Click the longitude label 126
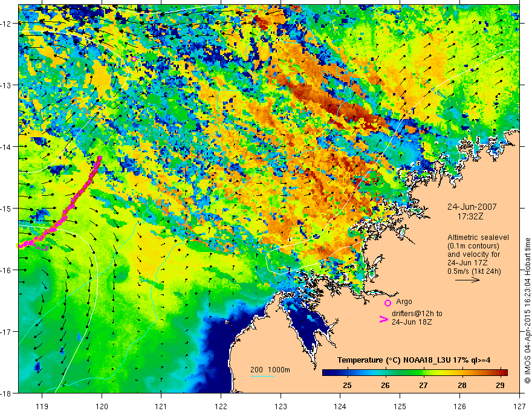Image resolution: width=532 pixels, height=411 pixels. tap(459, 406)
